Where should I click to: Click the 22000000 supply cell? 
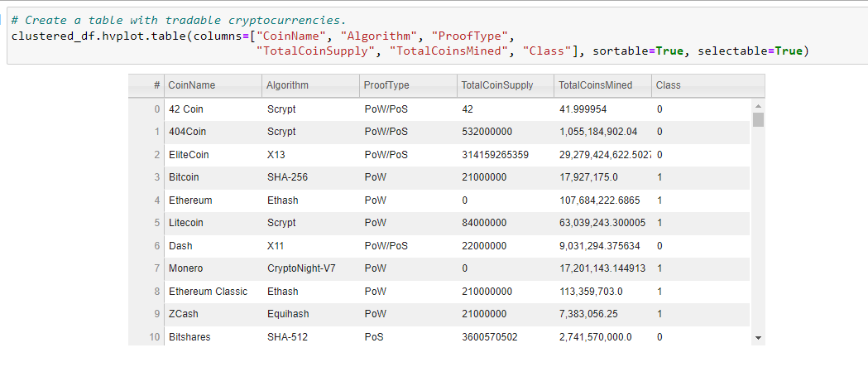[x=506, y=245]
